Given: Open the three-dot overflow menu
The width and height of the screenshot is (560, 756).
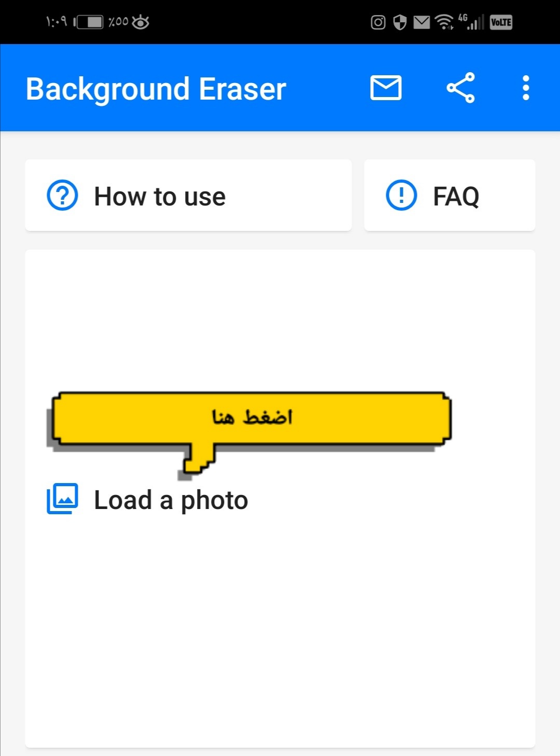Looking at the screenshot, I should (x=526, y=88).
